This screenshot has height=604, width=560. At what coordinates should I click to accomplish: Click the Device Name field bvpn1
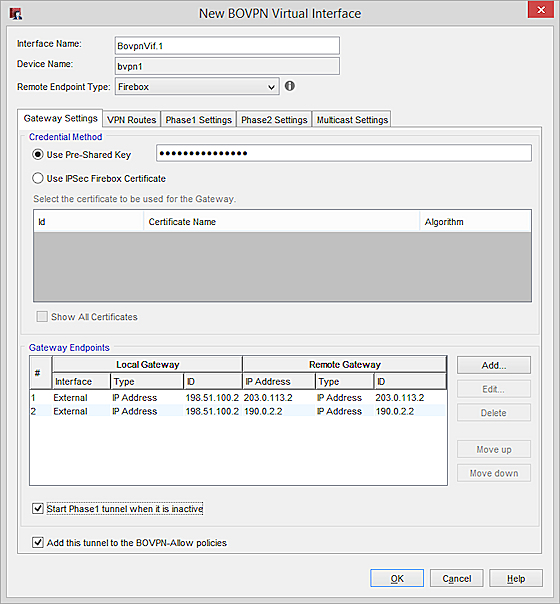(x=227, y=66)
